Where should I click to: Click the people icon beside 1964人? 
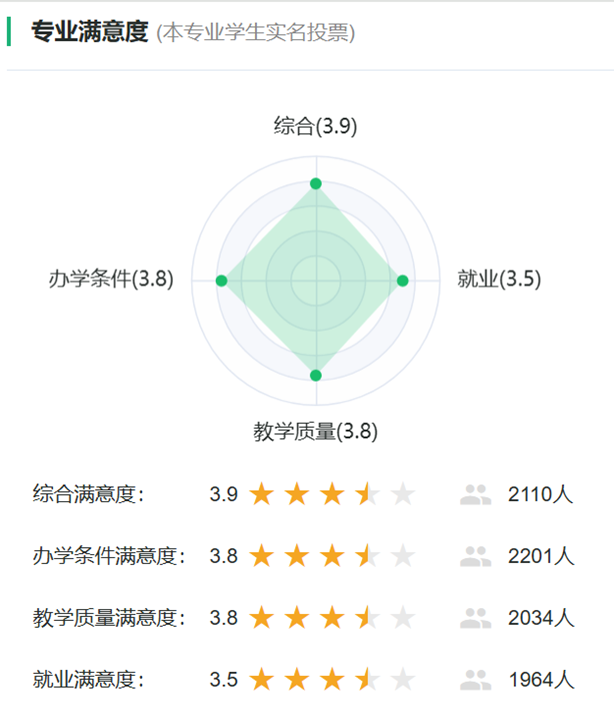(x=476, y=680)
